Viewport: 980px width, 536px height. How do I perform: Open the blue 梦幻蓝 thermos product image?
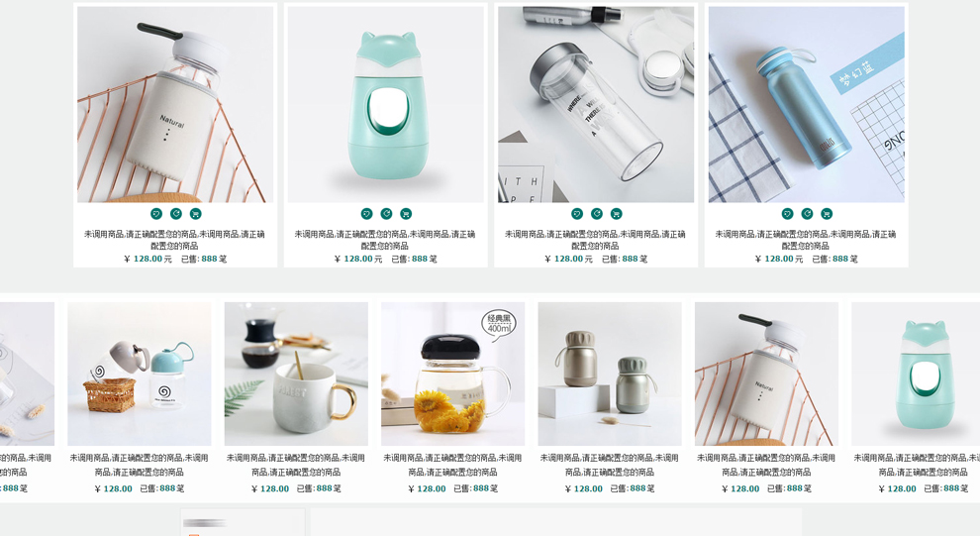(x=806, y=104)
